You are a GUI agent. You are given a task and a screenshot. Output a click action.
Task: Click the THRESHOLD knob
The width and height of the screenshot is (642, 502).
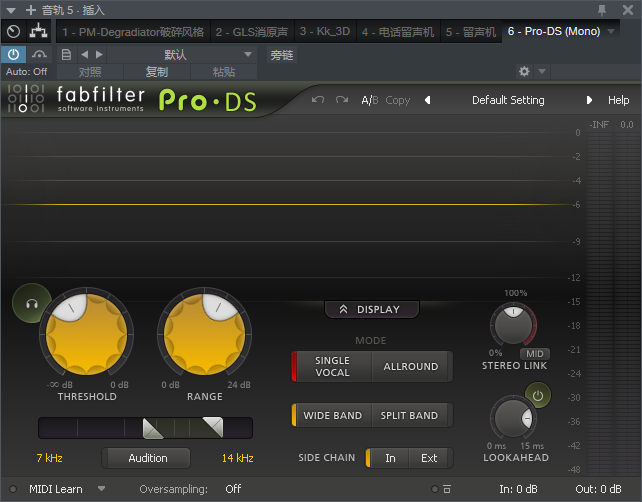coord(86,334)
